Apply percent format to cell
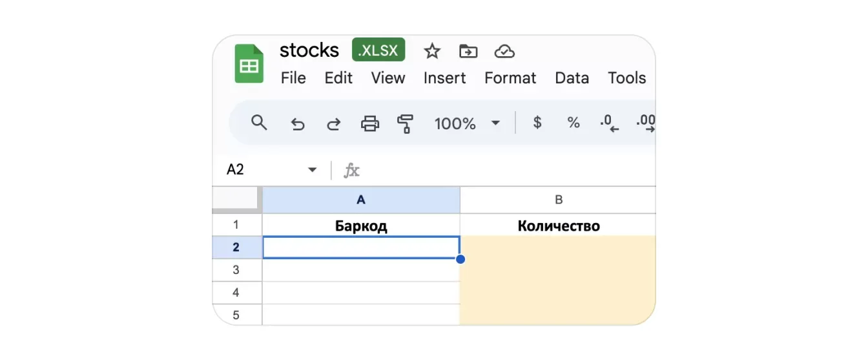The width and height of the screenshot is (868, 360). coord(573,123)
